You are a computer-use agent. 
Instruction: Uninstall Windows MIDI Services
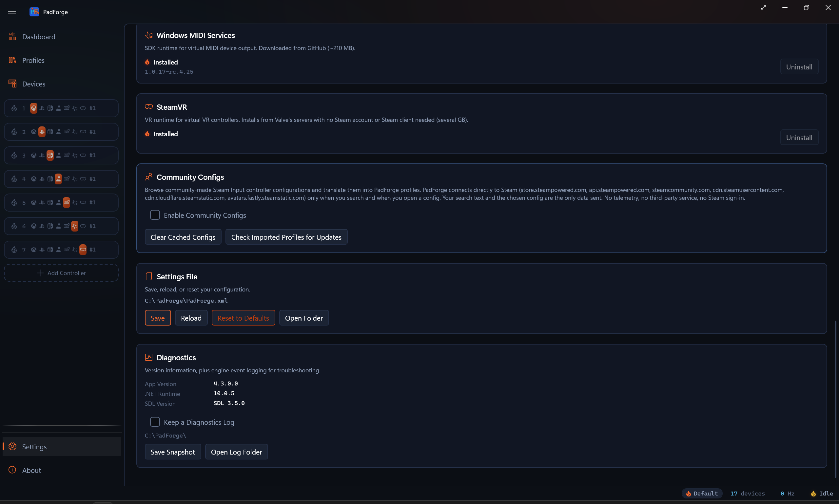coord(799,66)
